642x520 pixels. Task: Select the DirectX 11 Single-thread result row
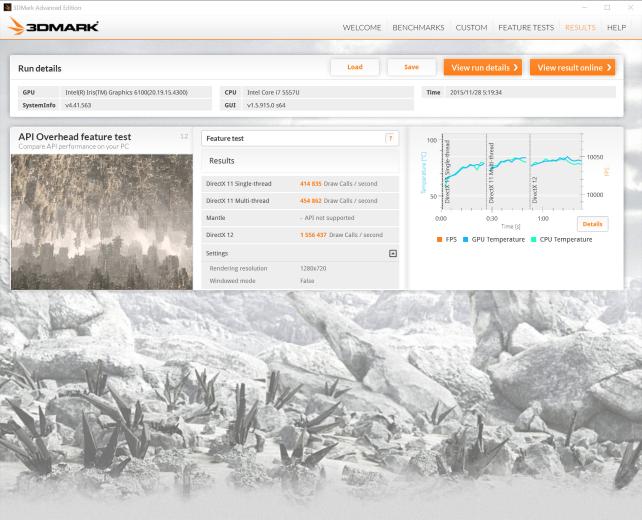(300, 184)
